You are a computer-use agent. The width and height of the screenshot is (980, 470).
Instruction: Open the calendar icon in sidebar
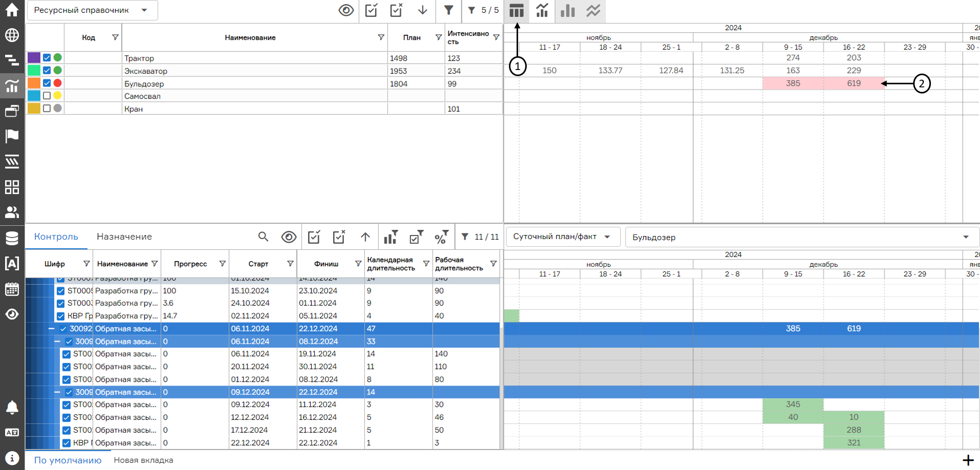tap(12, 289)
